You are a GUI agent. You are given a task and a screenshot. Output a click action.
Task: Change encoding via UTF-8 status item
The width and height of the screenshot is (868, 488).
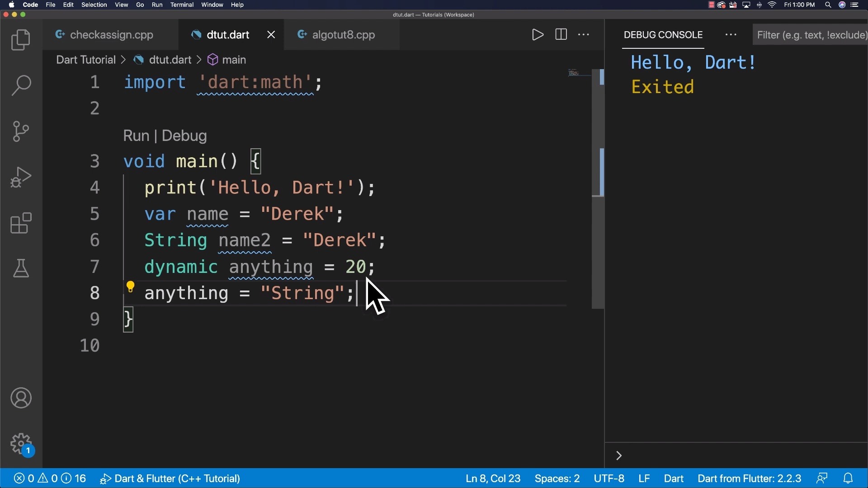609,479
